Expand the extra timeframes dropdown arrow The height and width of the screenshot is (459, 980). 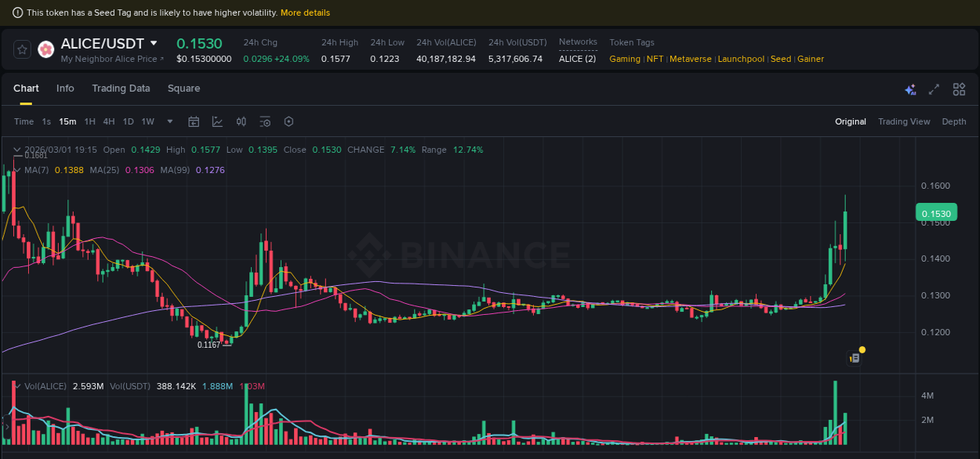tap(169, 121)
